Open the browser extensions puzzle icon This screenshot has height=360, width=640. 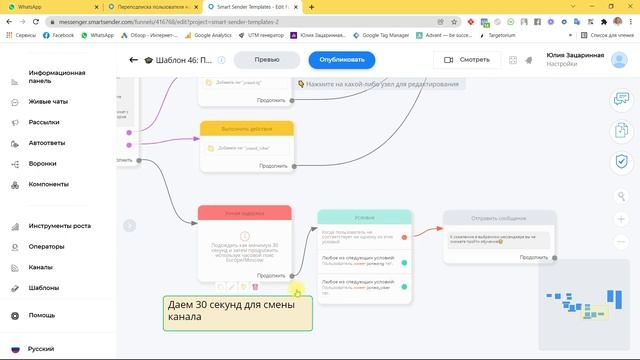click(x=604, y=22)
